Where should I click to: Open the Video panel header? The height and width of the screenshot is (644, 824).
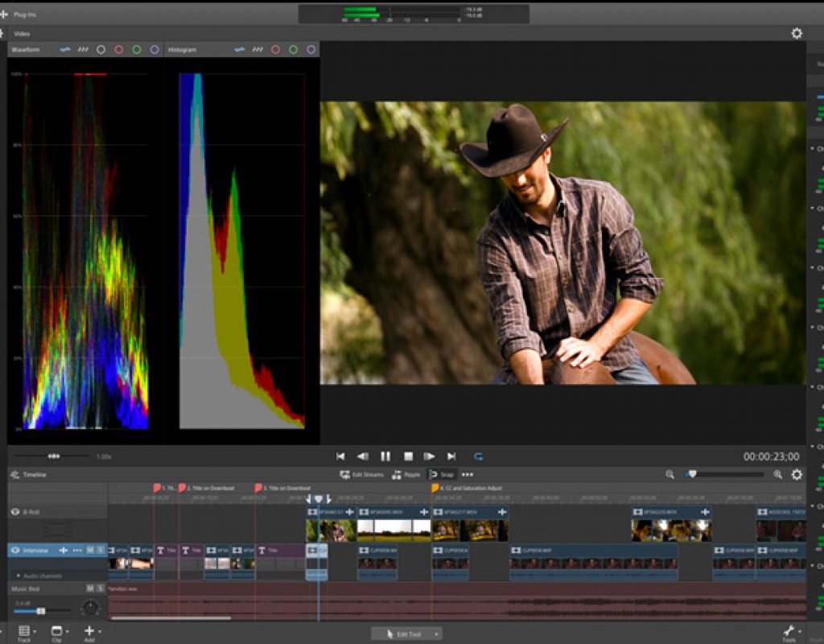pyautogui.click(x=22, y=34)
